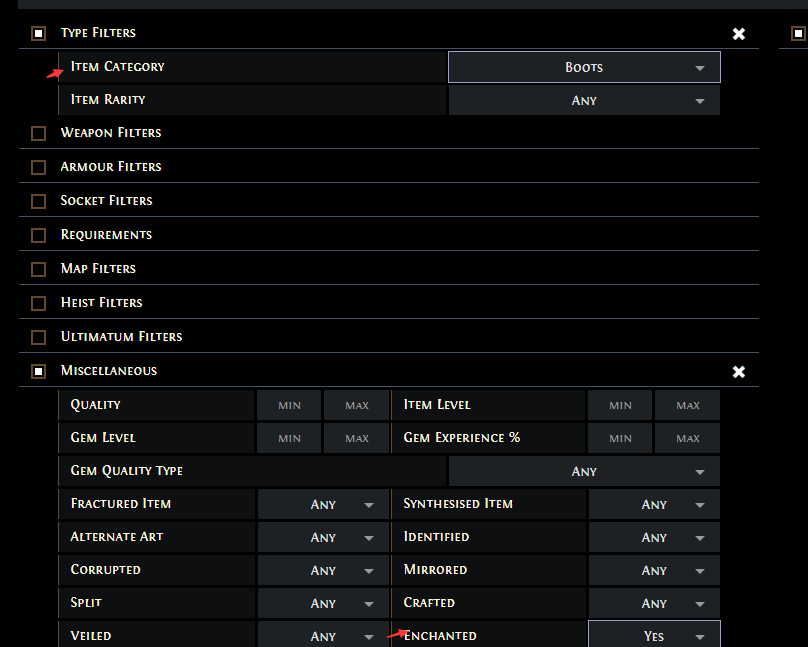Disable the Miscellaneous checkbox

[38, 371]
